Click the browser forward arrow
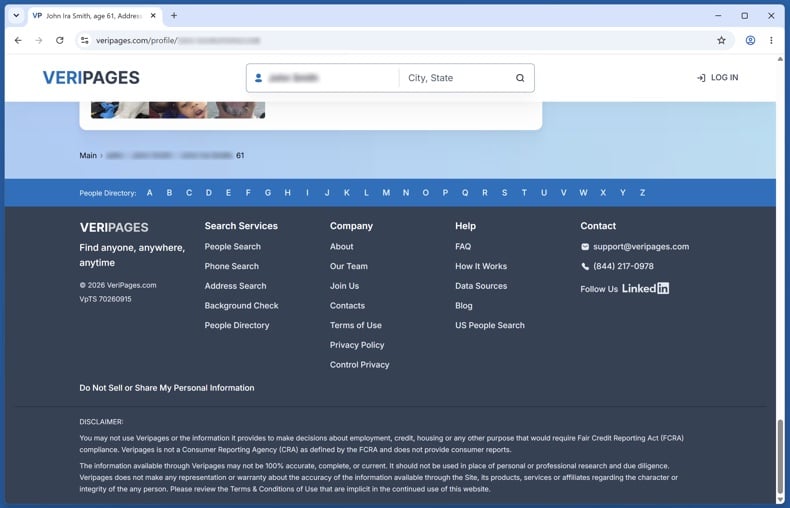Image resolution: width=790 pixels, height=508 pixels. point(39,40)
